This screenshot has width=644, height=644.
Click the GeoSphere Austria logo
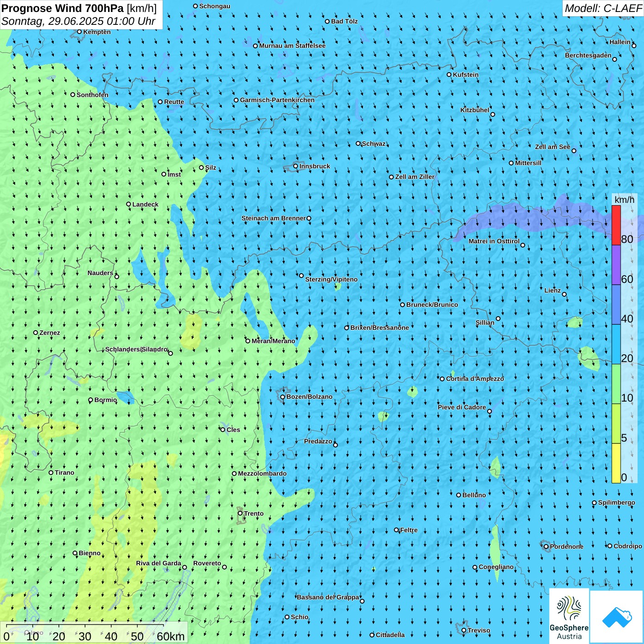coord(569,616)
